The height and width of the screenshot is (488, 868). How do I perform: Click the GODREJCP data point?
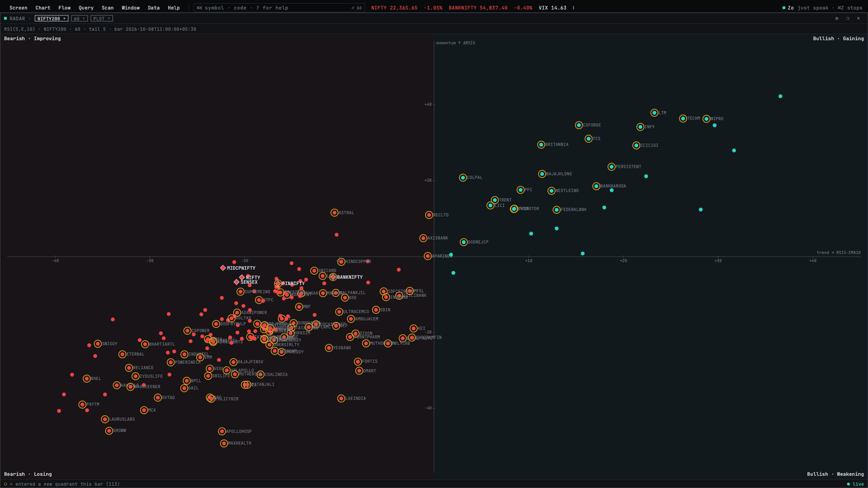[x=463, y=242]
